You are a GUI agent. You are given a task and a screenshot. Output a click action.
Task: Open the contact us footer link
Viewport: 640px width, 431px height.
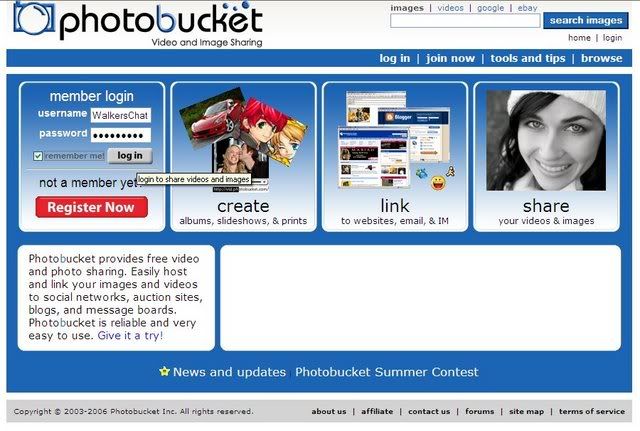429,411
